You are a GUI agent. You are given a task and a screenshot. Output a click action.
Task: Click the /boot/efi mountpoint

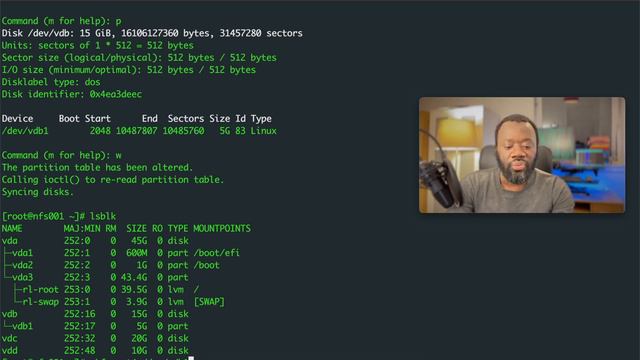(x=216, y=253)
